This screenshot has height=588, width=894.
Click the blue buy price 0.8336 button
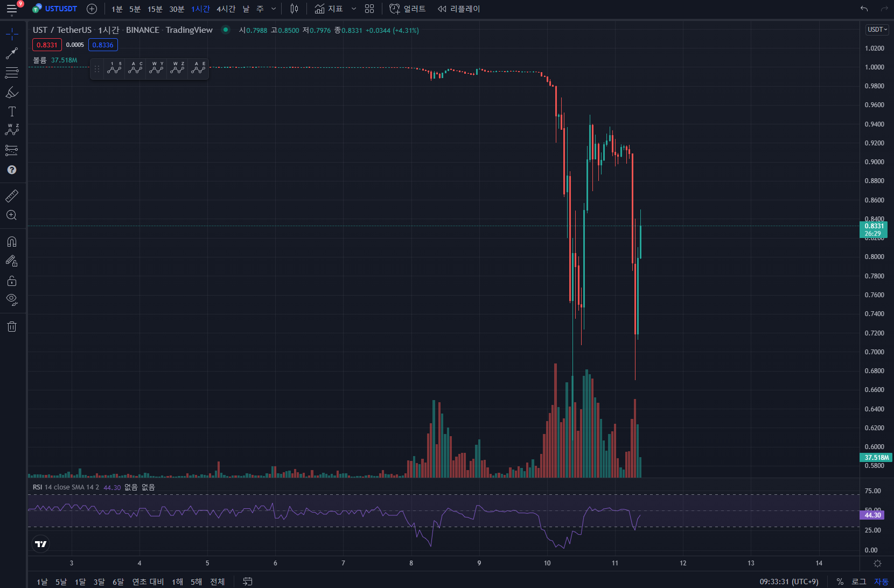103,45
